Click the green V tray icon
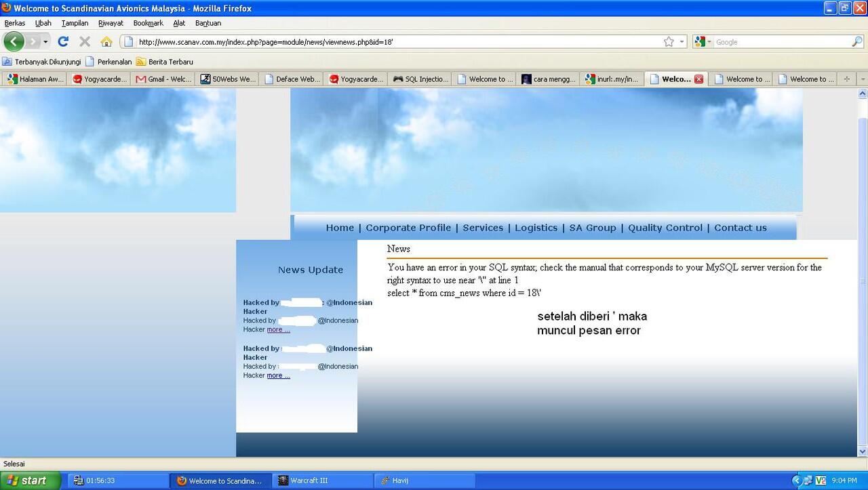The width and height of the screenshot is (868, 490). (821, 481)
